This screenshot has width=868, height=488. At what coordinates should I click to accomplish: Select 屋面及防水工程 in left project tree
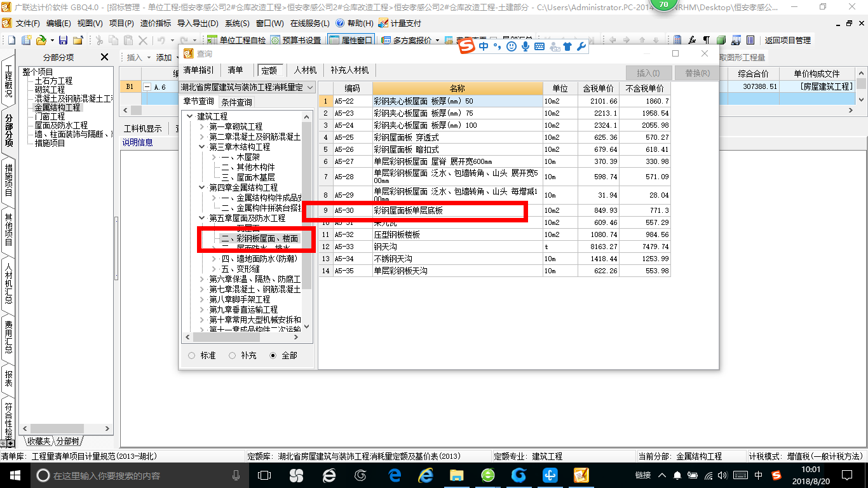coord(61,125)
